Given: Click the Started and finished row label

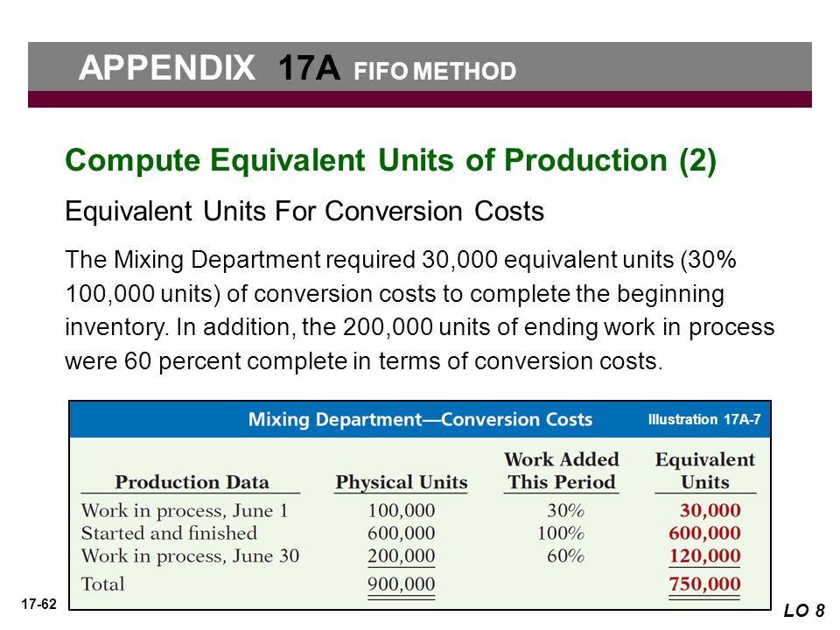Looking at the screenshot, I should pos(169,533).
